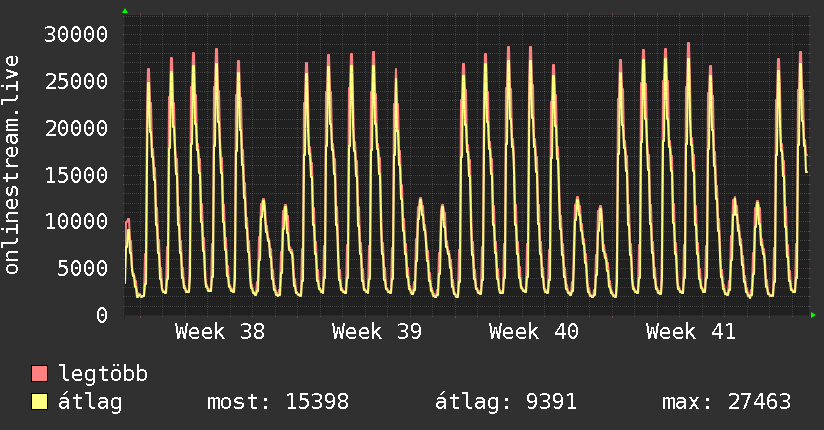Click the green arrow atop the y-axis
Image resolution: width=824 pixels, height=430 pixels.
[125, 11]
